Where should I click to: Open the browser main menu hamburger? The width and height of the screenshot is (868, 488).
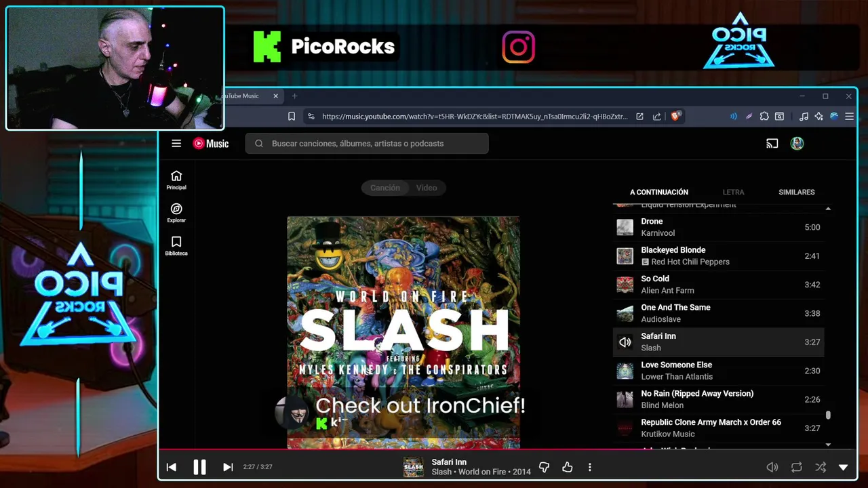click(849, 117)
